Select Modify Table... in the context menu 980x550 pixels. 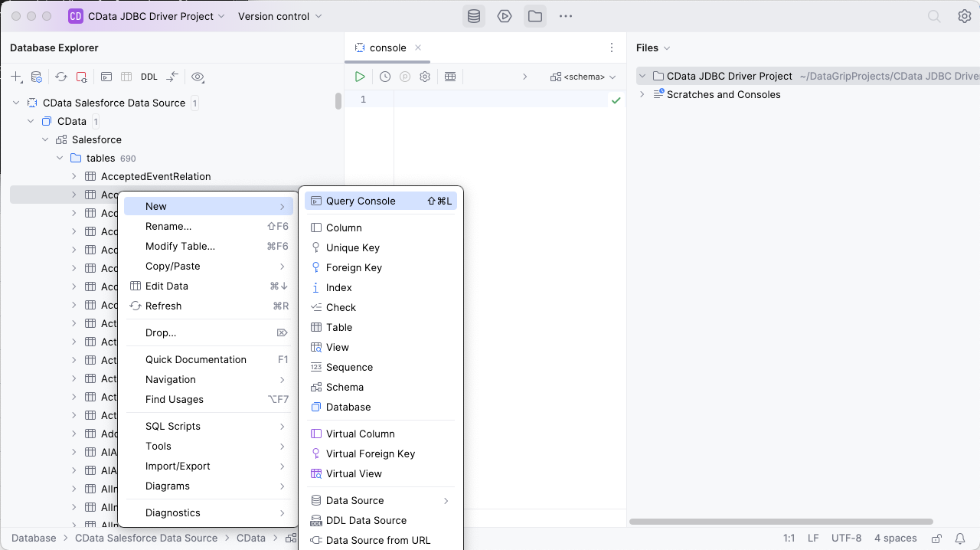pos(180,246)
